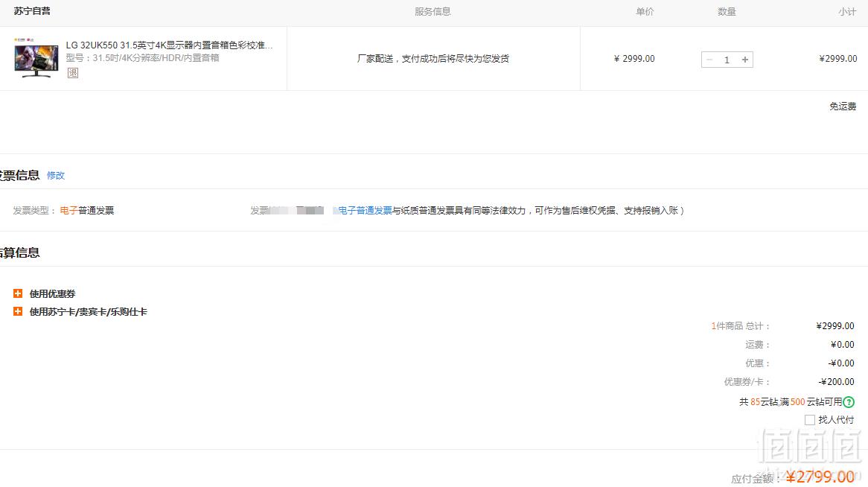Click the 共85云钻 points text
The width and height of the screenshot is (868, 487).
(790, 401)
